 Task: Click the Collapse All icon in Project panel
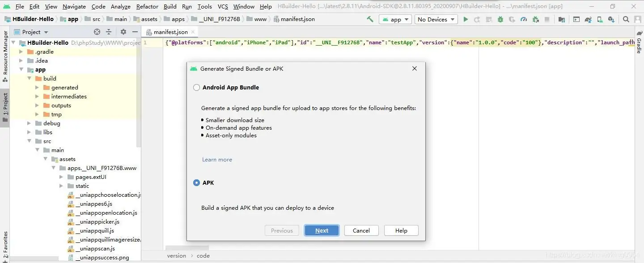pos(109,32)
